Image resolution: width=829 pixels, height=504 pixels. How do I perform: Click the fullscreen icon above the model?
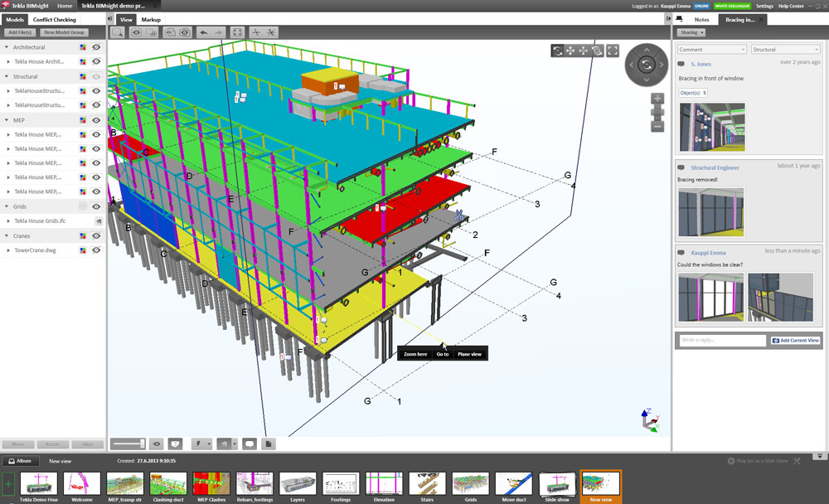tap(613, 51)
